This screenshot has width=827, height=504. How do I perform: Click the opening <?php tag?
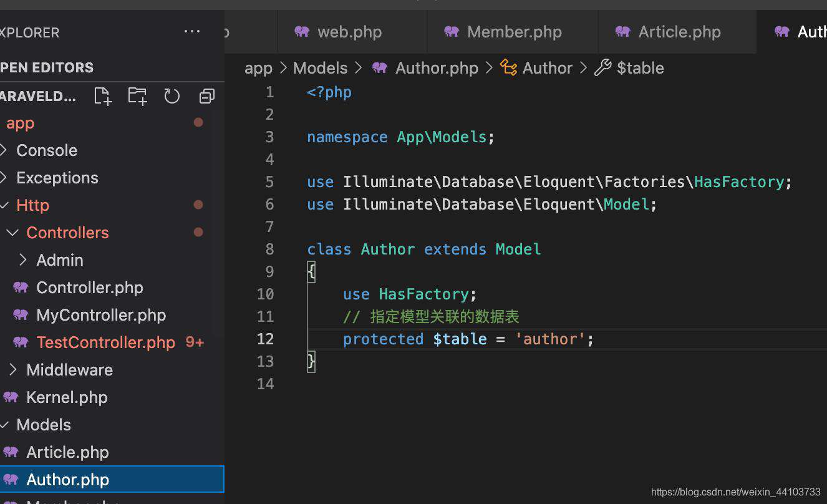coord(329,92)
